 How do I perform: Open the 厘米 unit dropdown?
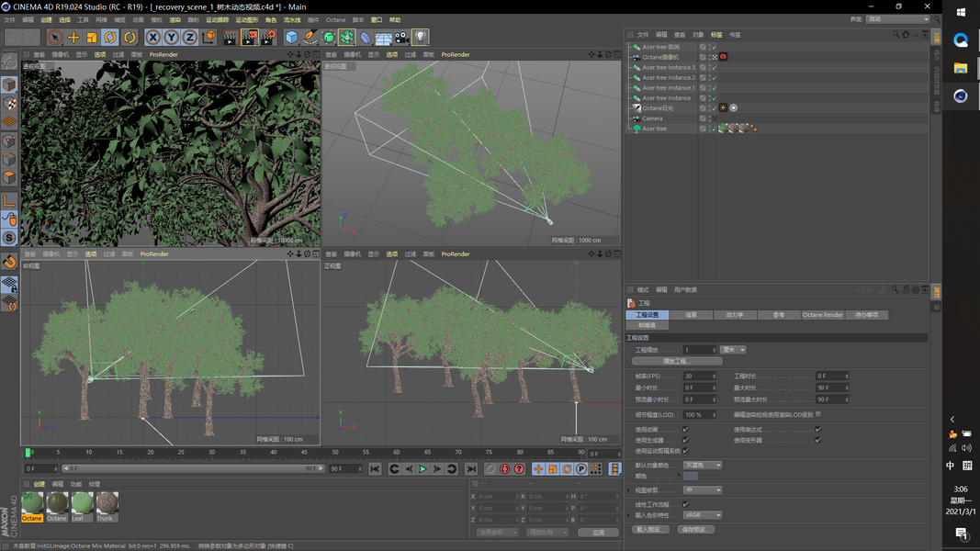pos(733,350)
